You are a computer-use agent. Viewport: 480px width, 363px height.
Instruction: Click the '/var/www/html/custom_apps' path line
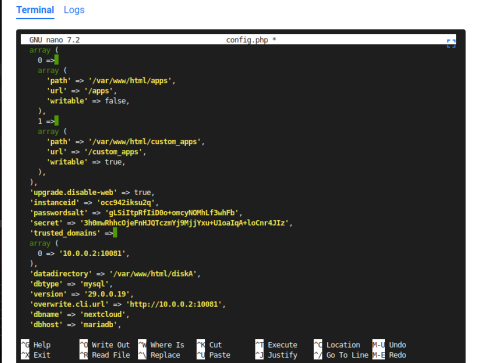coord(126,142)
